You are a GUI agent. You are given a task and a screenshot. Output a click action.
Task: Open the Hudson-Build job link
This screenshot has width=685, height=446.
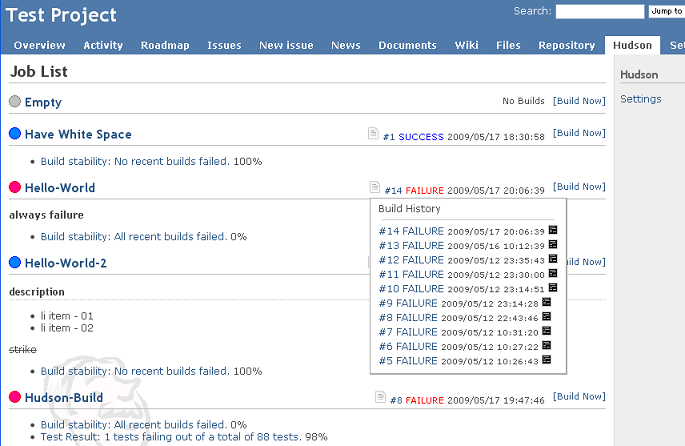(64, 398)
